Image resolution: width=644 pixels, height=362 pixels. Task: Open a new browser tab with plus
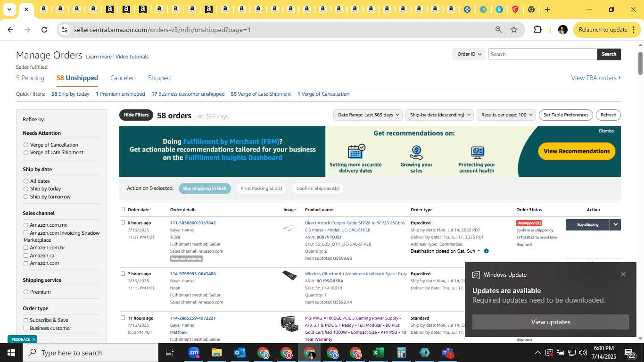[x=547, y=9]
